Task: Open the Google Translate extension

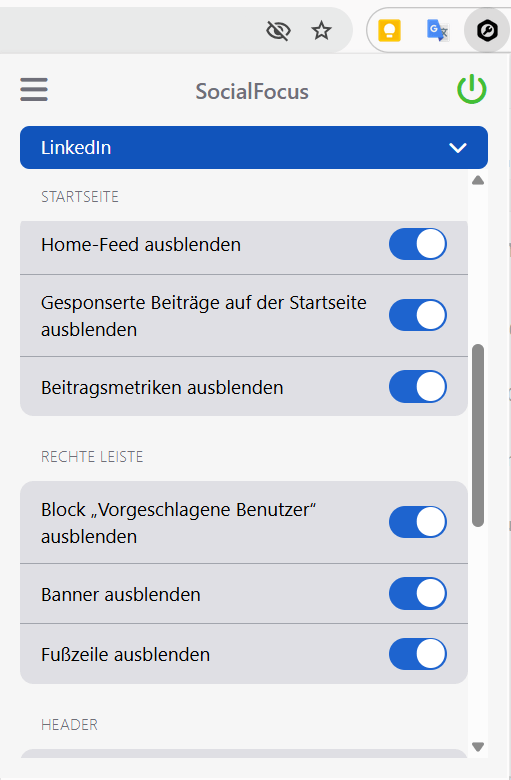Action: [438, 31]
